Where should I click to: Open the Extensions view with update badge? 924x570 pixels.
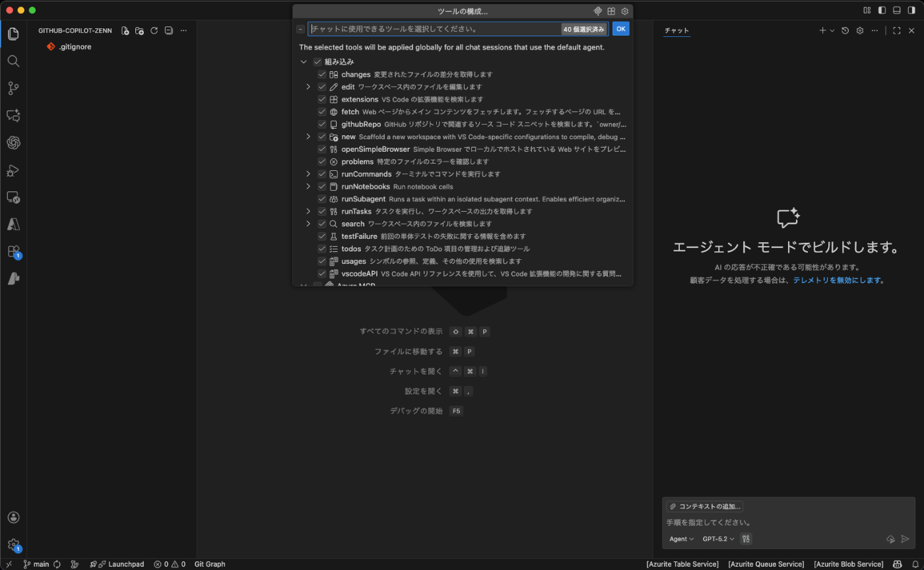(13, 251)
